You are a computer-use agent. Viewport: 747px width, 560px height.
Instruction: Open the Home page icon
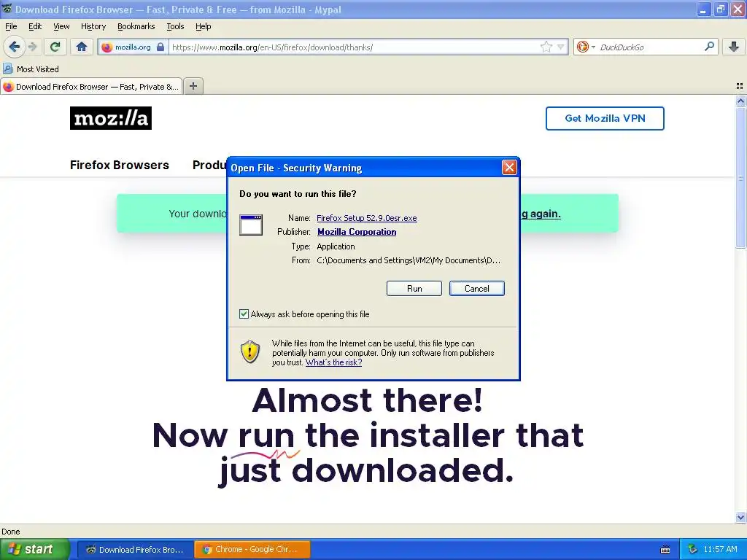point(82,47)
